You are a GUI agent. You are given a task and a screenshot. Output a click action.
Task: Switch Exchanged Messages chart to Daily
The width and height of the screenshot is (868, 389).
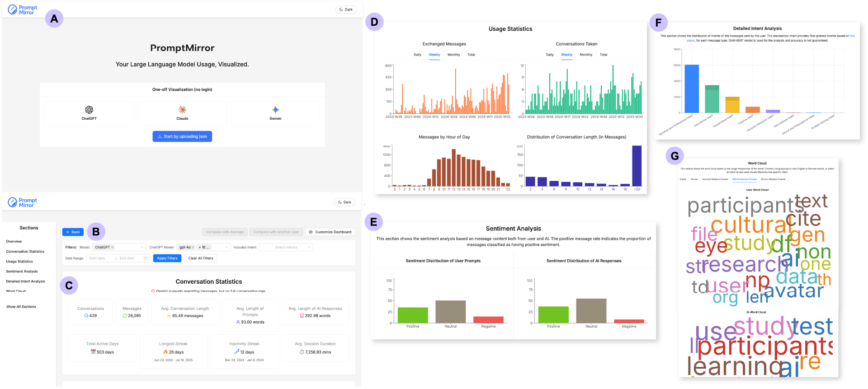(x=417, y=55)
